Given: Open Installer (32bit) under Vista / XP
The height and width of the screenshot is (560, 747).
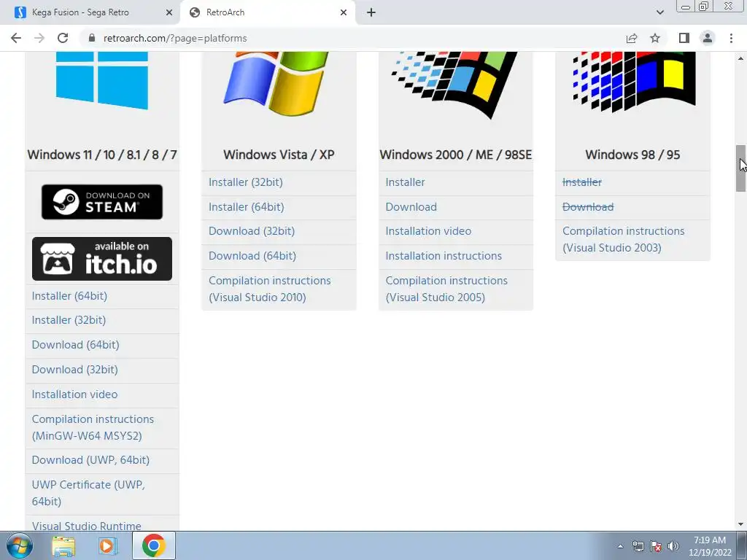Looking at the screenshot, I should 246,182.
